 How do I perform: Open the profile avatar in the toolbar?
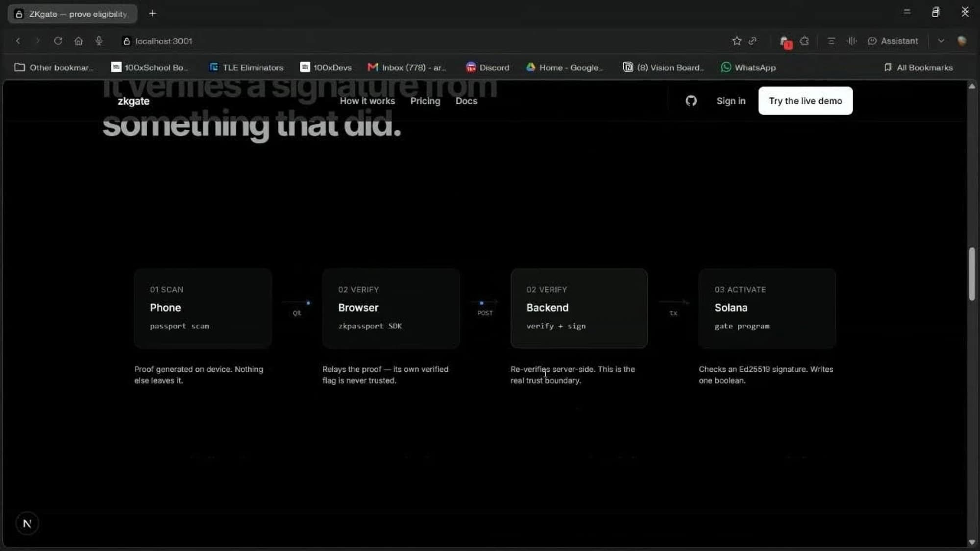tap(962, 41)
